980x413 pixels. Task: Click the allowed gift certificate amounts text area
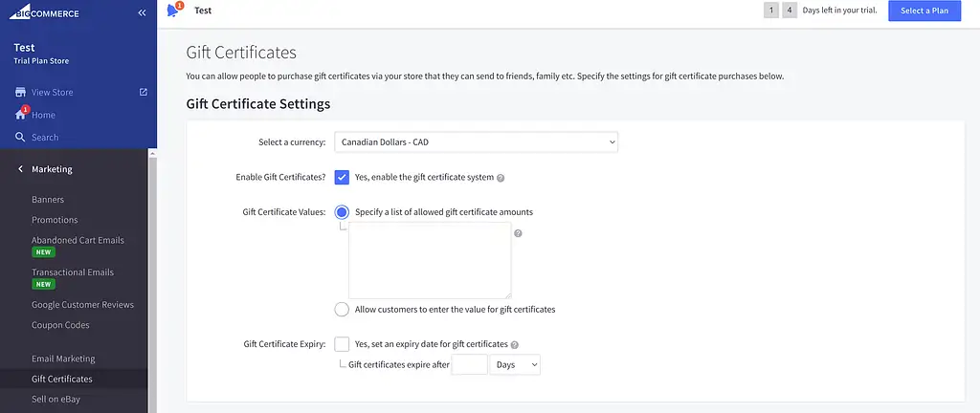(x=430, y=260)
